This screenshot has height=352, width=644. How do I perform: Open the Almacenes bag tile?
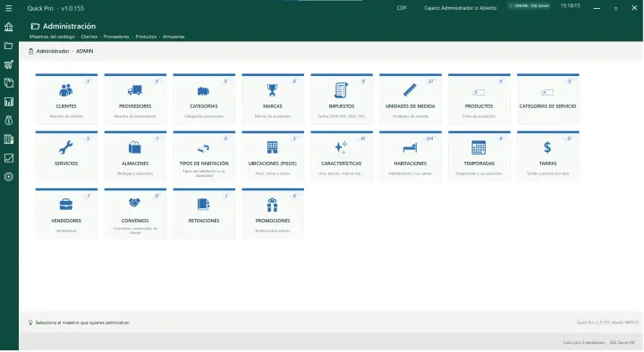pos(135,156)
